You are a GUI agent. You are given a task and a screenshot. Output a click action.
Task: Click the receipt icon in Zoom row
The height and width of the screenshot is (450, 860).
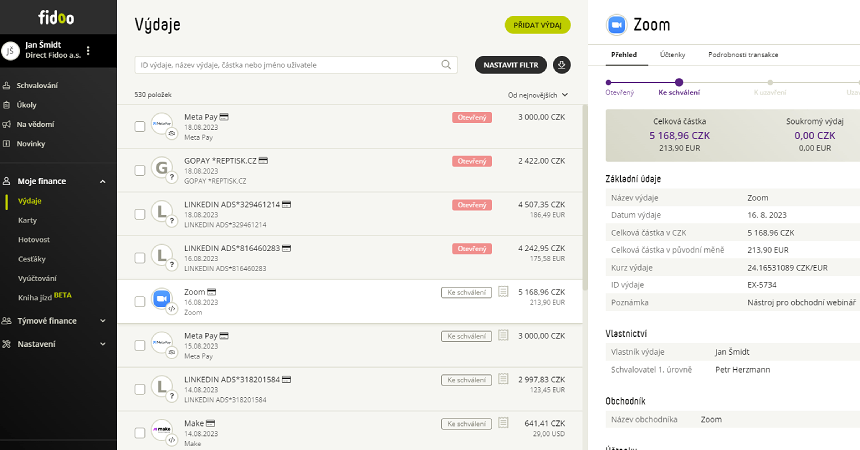[503, 291]
